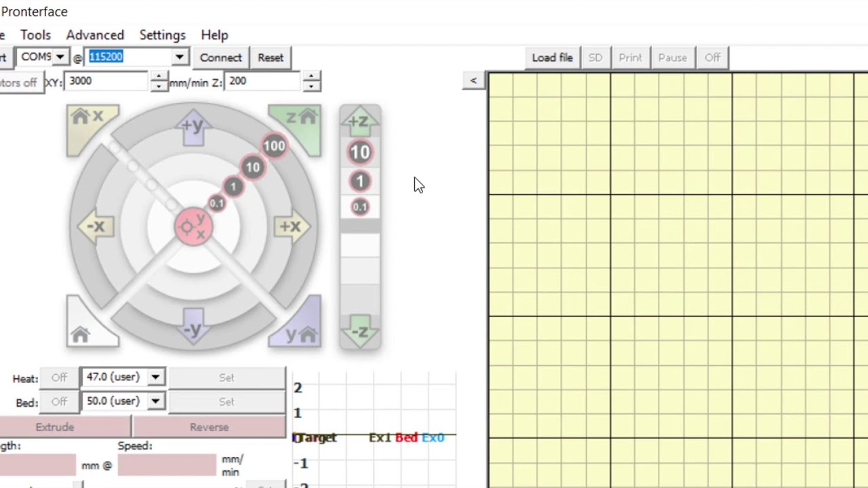The height and width of the screenshot is (488, 868).
Task: Open the Advanced menu
Action: pyautogui.click(x=95, y=35)
